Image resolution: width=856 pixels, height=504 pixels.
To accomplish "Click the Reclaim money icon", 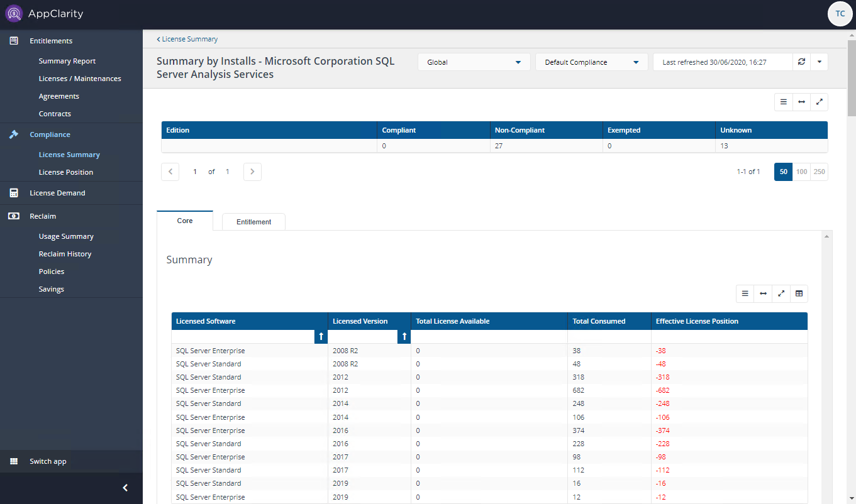I will click(x=13, y=216).
